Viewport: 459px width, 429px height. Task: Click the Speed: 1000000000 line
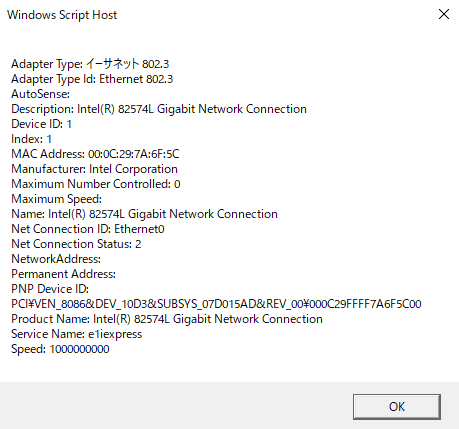coord(60,349)
